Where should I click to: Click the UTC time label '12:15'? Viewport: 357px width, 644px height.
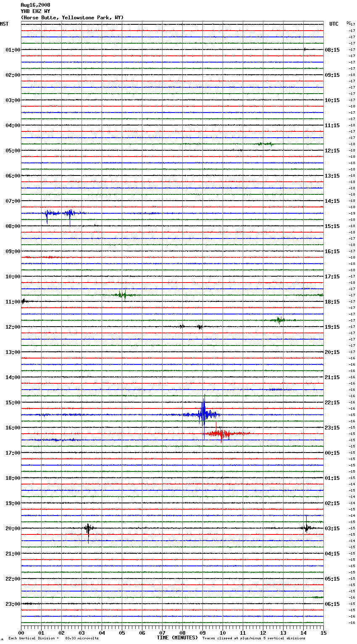332,151
